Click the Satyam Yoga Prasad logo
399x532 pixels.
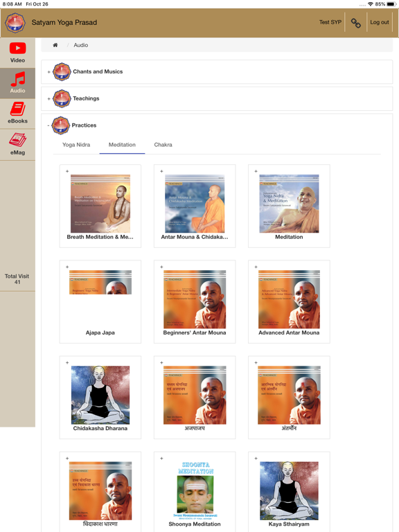15,23
